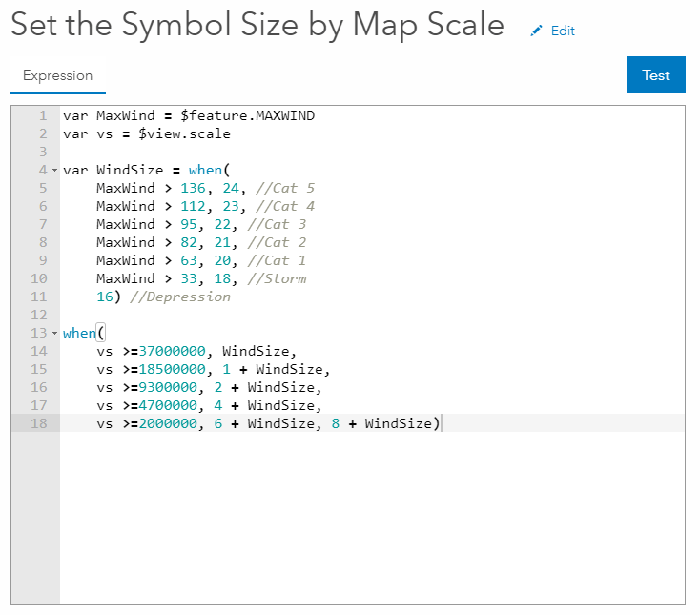Click the 8 + WindSize expression

pyautogui.click(x=381, y=424)
